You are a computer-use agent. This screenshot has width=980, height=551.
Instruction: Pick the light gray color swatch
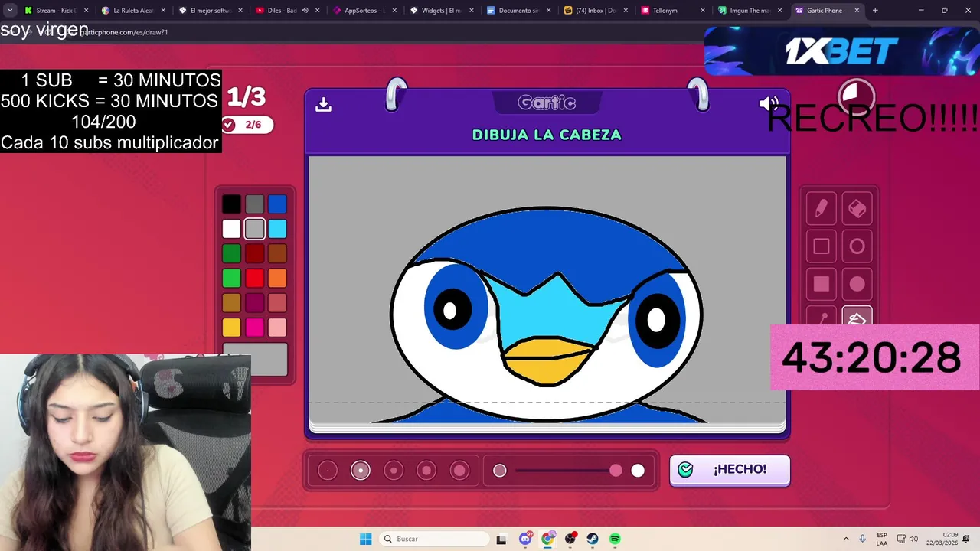pyautogui.click(x=254, y=228)
